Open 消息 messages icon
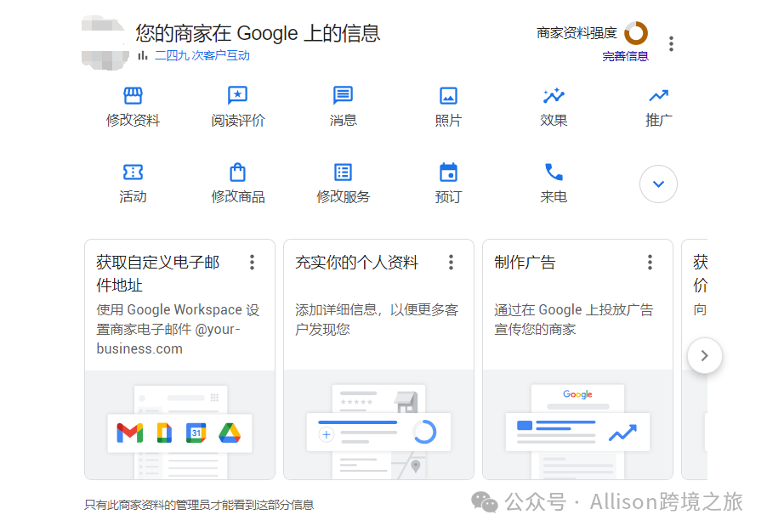The image size is (767, 532). tap(343, 95)
